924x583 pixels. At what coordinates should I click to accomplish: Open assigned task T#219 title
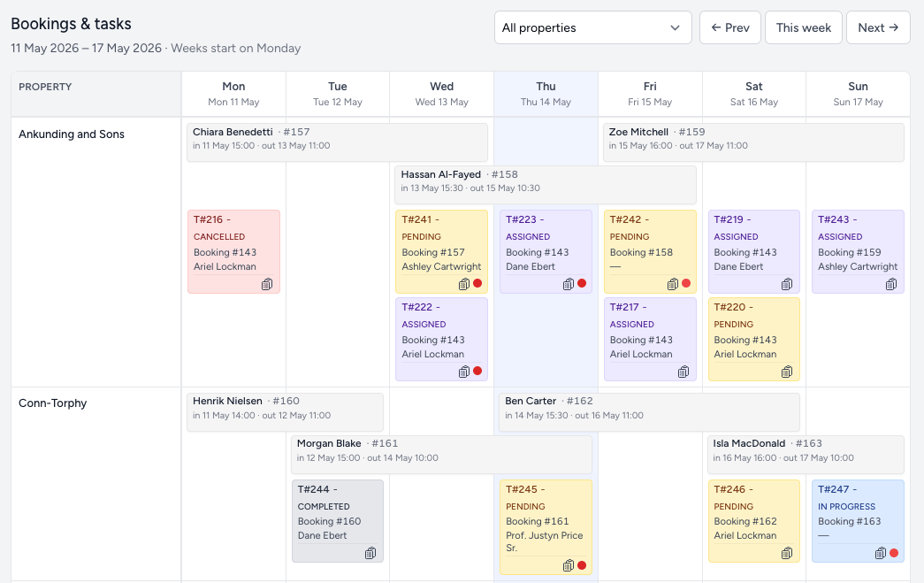pyautogui.click(x=732, y=219)
